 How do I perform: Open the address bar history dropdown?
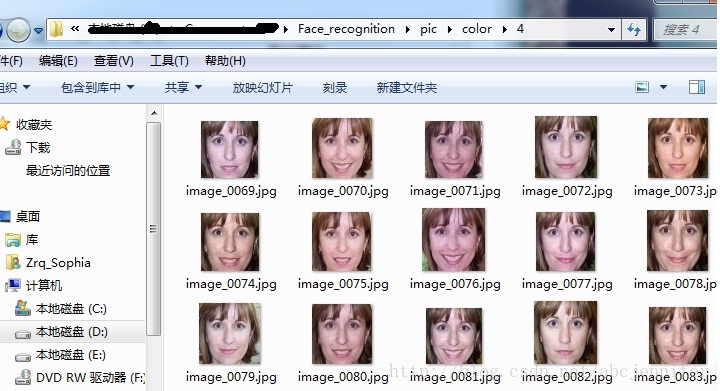click(x=611, y=30)
